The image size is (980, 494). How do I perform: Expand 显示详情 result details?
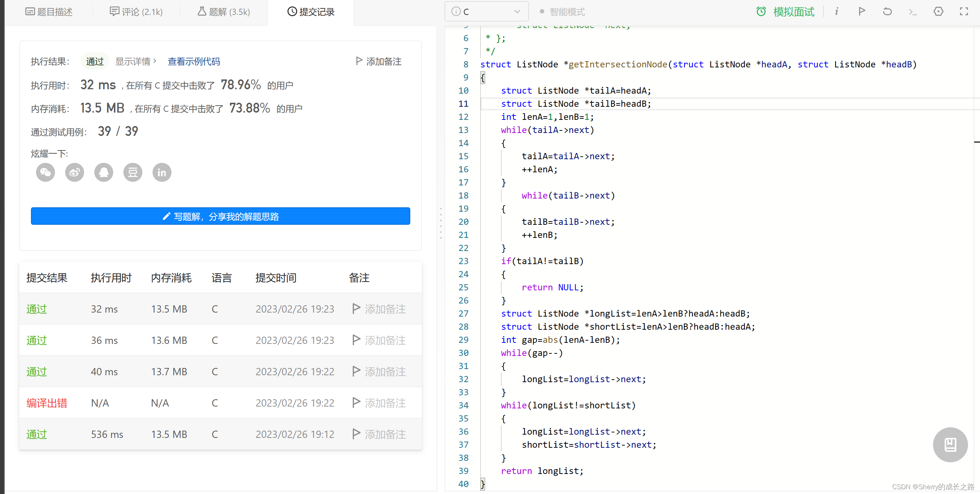click(x=136, y=61)
